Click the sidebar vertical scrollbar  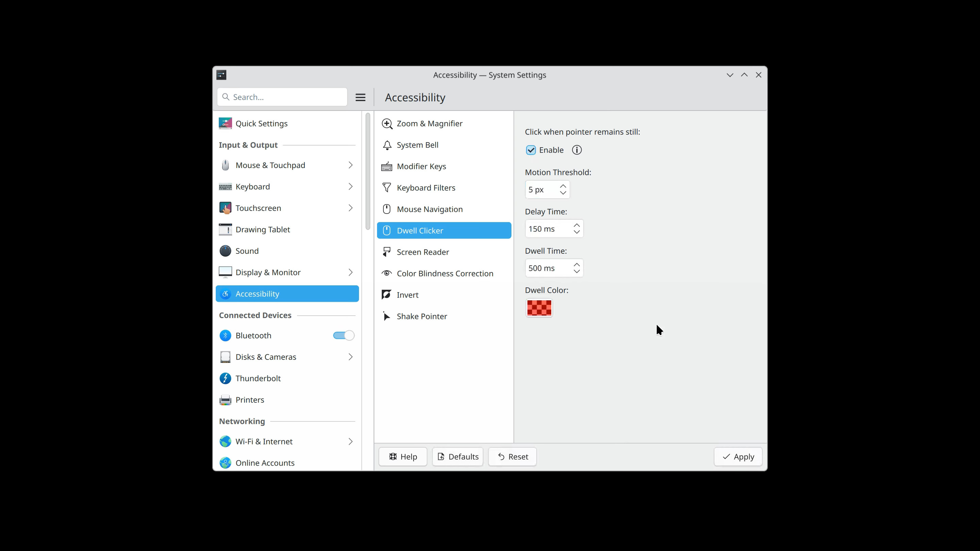tap(367, 171)
